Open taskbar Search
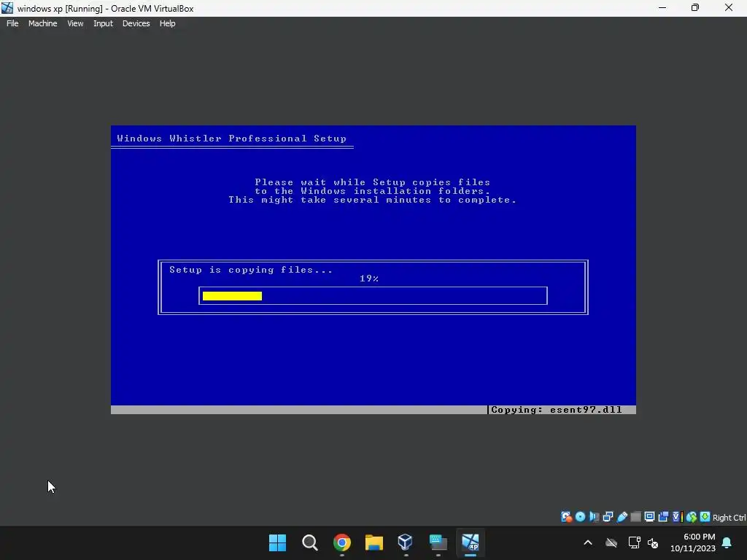This screenshot has width=747, height=560. pyautogui.click(x=309, y=542)
